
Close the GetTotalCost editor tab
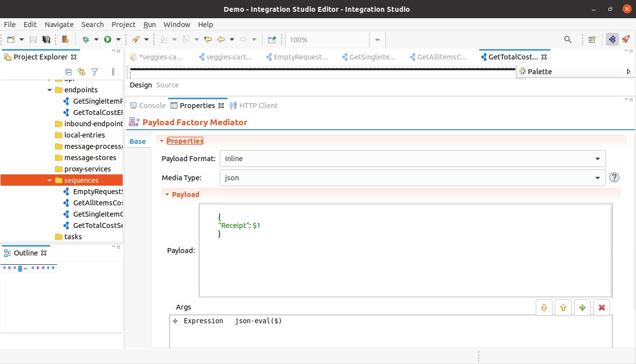[x=544, y=57]
